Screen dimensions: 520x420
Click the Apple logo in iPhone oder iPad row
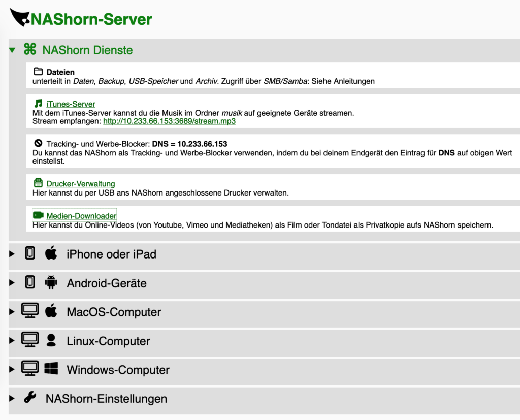51,253
